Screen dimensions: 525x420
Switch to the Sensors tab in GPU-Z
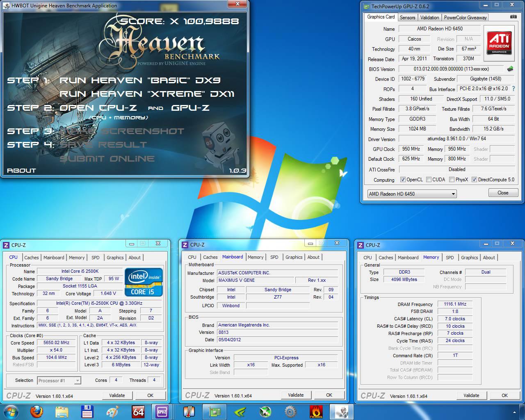tap(407, 17)
